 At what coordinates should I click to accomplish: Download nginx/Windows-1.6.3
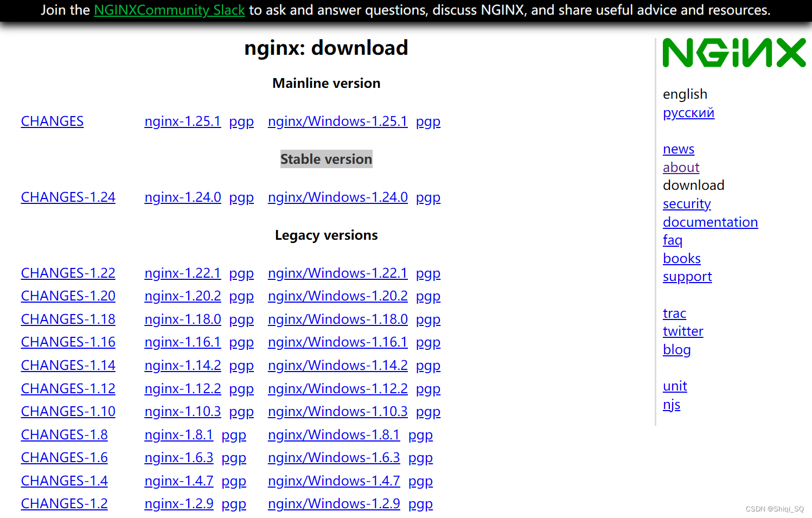pos(334,457)
